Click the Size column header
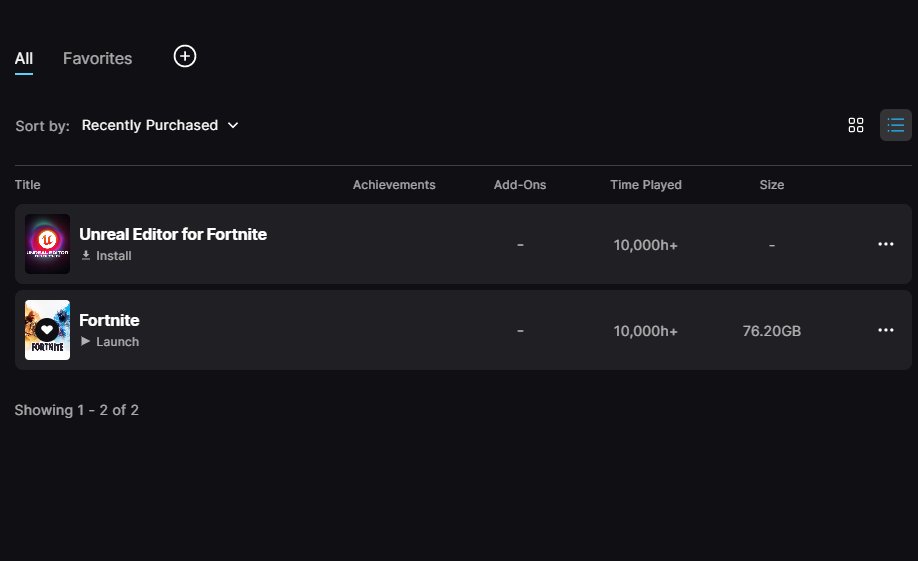Viewport: 918px width, 561px height. (x=771, y=185)
